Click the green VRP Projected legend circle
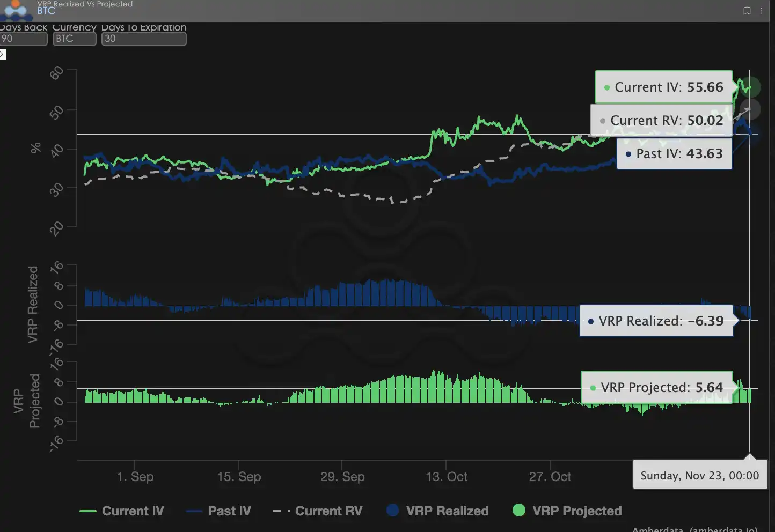This screenshot has height=532, width=775. (x=519, y=511)
